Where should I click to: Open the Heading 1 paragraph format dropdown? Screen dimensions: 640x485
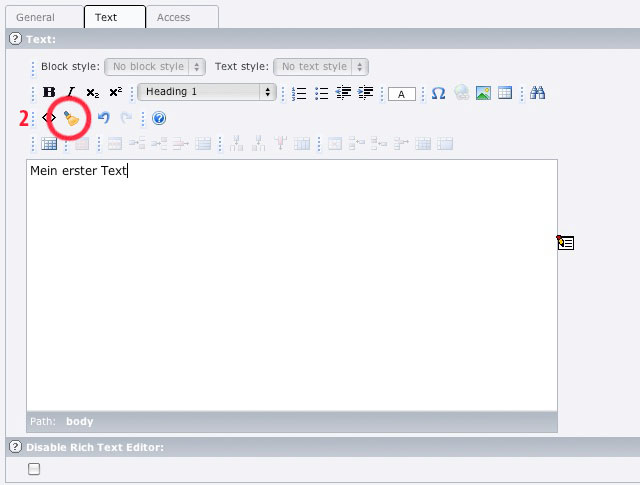207,92
